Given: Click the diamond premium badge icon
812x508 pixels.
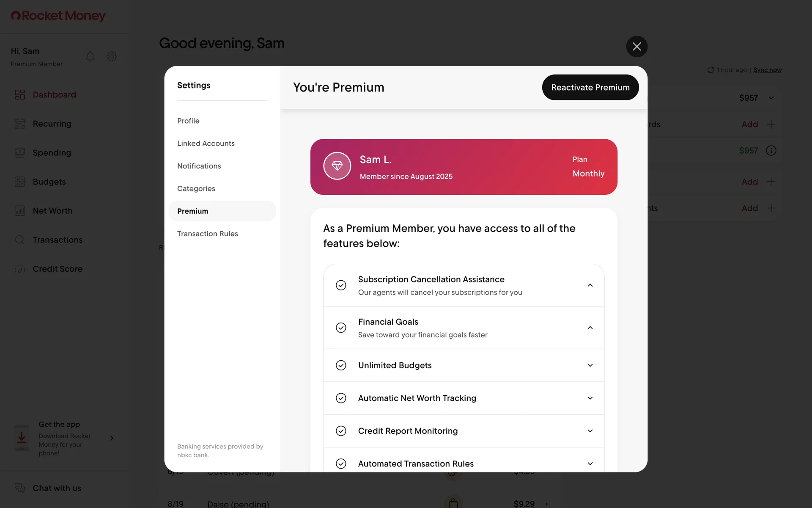Looking at the screenshot, I should point(337,166).
